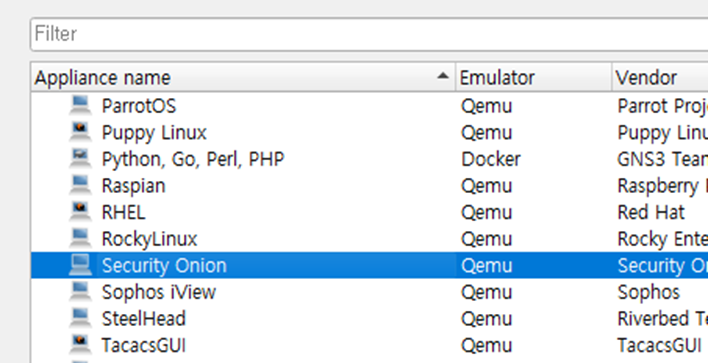The image size is (708, 363).
Task: Click the Raspian computer icon
Action: (80, 186)
